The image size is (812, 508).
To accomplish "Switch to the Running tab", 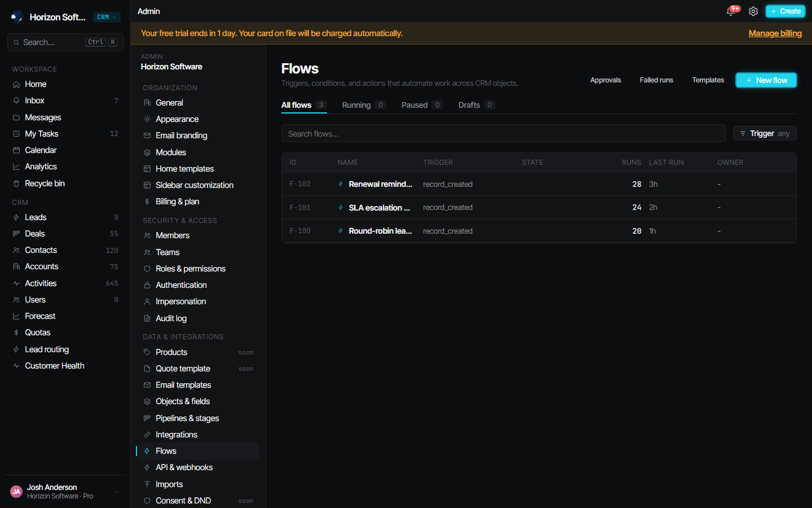I will click(364, 105).
